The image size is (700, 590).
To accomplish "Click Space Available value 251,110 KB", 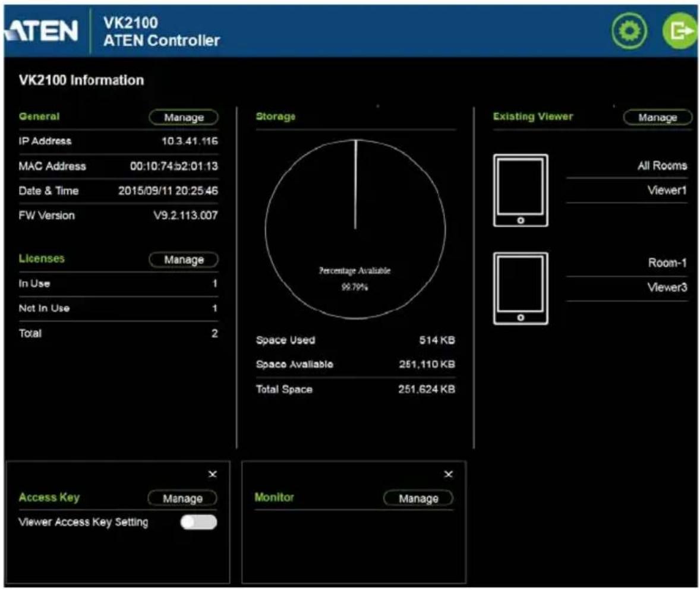I will pos(427,365).
